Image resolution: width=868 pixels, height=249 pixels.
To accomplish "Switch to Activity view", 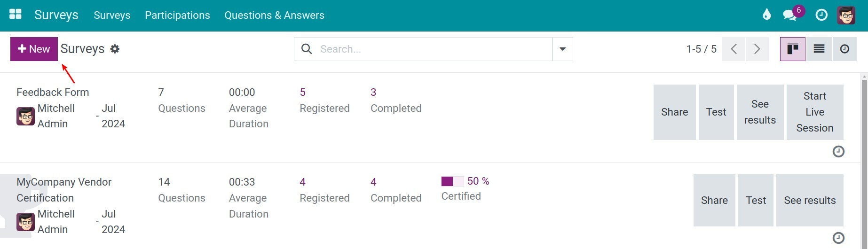I will click(x=844, y=49).
